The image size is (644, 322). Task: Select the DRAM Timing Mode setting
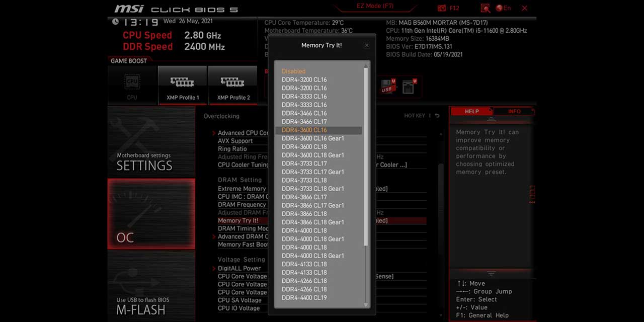tap(243, 228)
